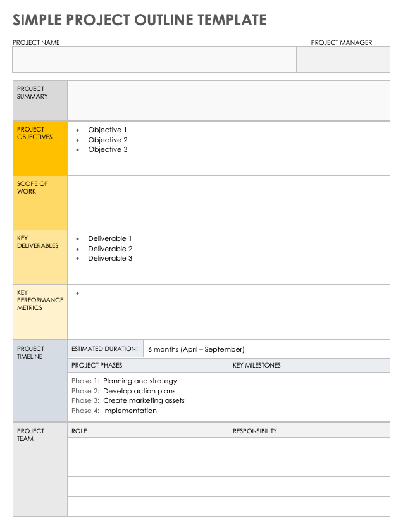The height and width of the screenshot is (532, 403).
Task: Click the Phase 1 Planning and strategy line
Action: click(x=125, y=381)
